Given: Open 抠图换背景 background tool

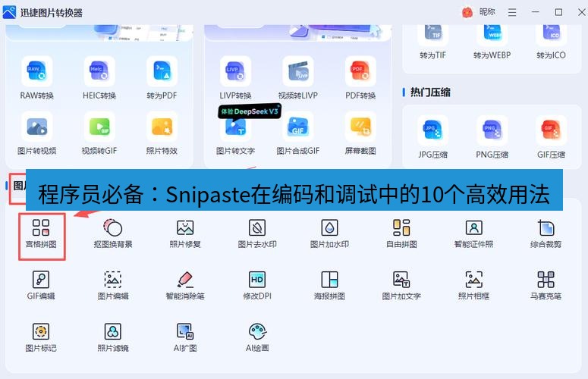Looking at the screenshot, I should [113, 234].
